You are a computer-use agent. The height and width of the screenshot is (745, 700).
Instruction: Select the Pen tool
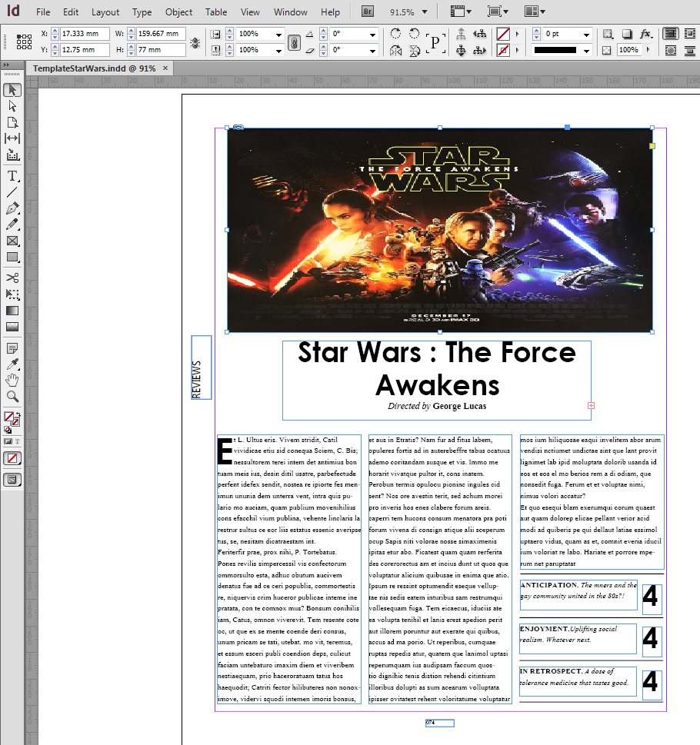point(12,208)
